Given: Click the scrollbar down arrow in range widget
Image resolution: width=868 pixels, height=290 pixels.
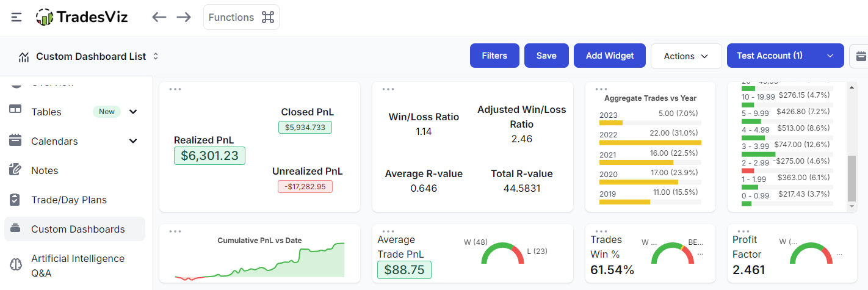Looking at the screenshot, I should (x=852, y=207).
